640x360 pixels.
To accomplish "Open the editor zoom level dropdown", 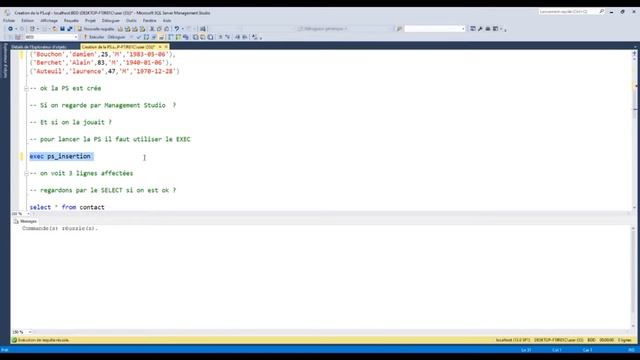I will pyautogui.click(x=28, y=214).
